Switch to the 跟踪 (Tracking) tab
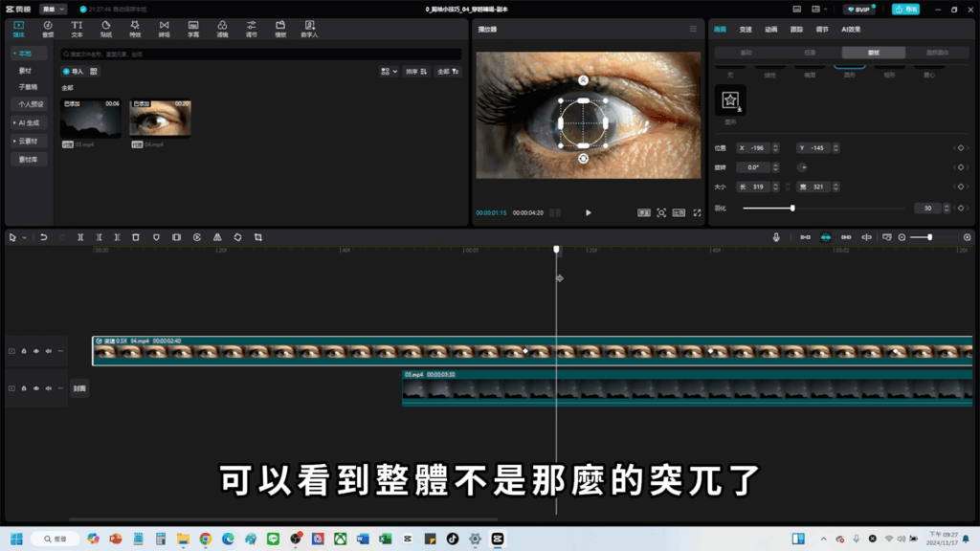 point(796,30)
